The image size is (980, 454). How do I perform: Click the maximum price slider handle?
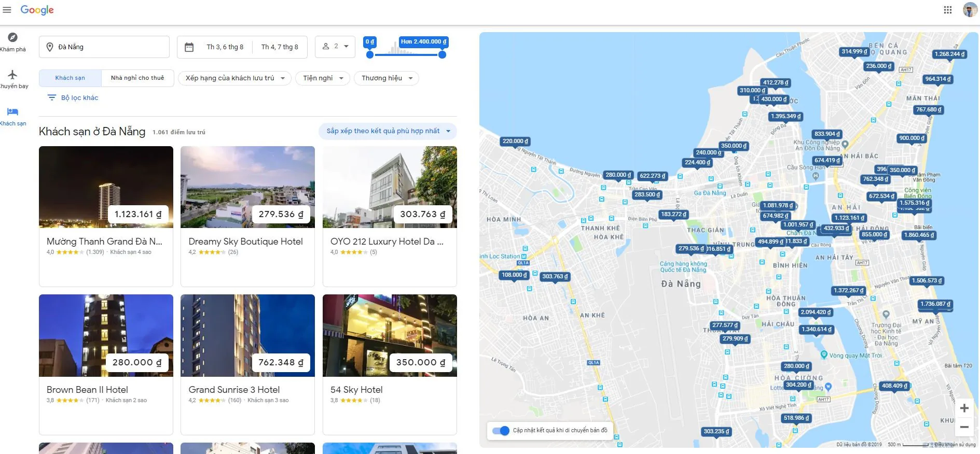click(x=442, y=54)
